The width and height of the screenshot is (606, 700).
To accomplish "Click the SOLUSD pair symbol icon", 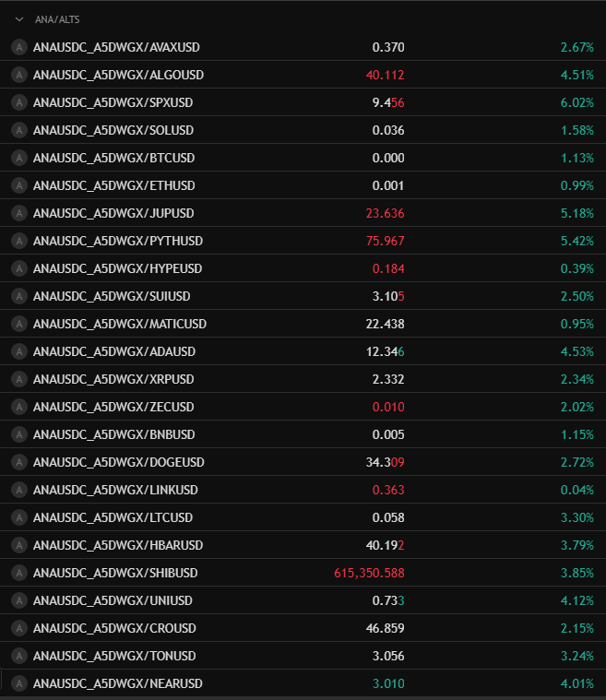I will 18,130.
